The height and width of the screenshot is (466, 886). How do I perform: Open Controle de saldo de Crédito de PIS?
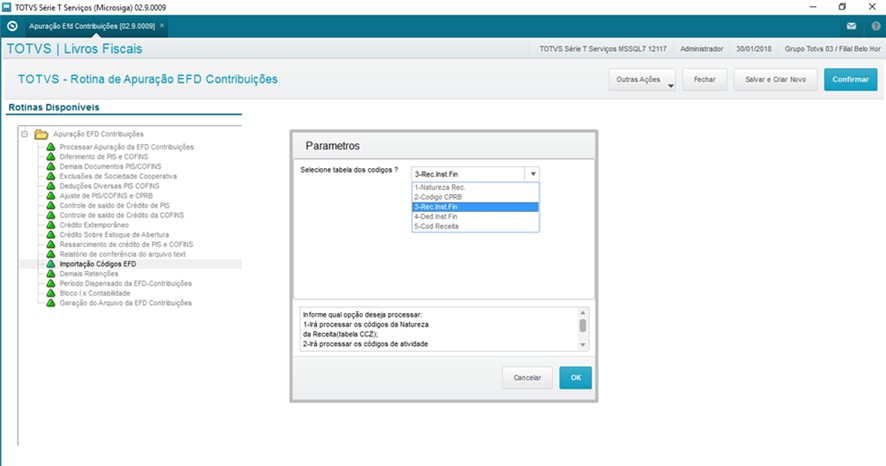(x=114, y=206)
